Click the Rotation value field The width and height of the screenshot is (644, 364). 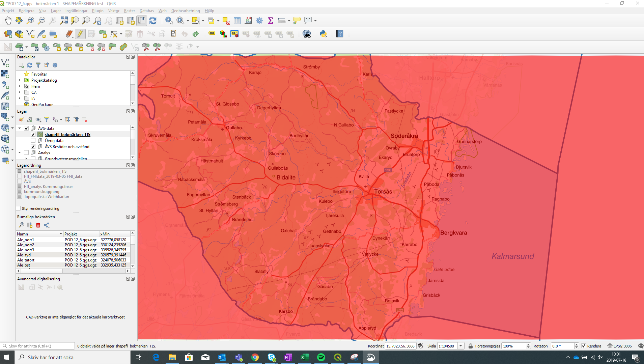point(562,346)
